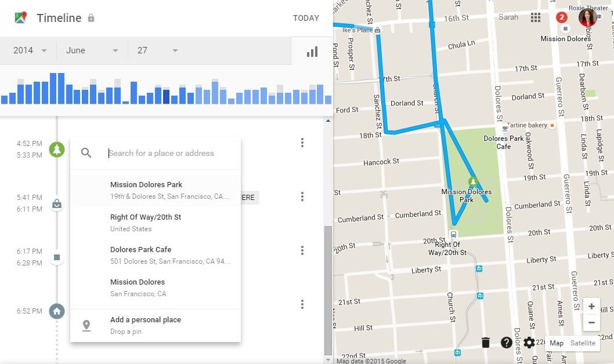Switch to Map view

(557, 343)
